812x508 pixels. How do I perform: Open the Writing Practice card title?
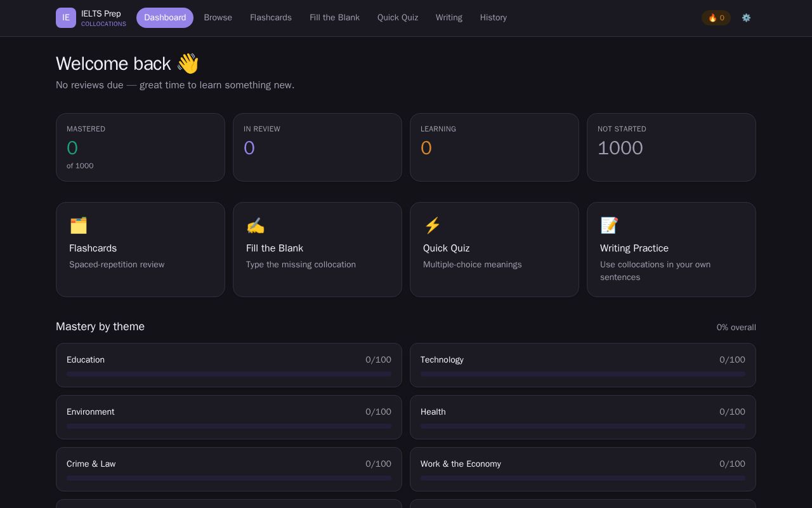tap(634, 248)
